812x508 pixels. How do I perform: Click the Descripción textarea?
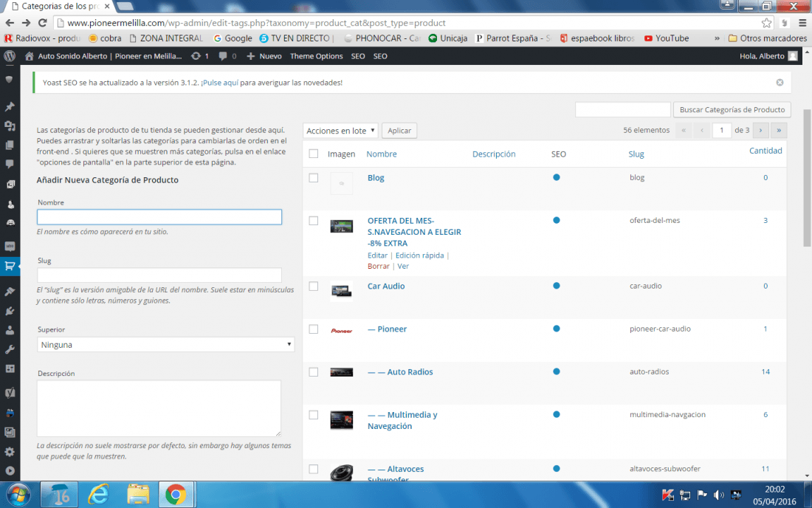click(159, 408)
